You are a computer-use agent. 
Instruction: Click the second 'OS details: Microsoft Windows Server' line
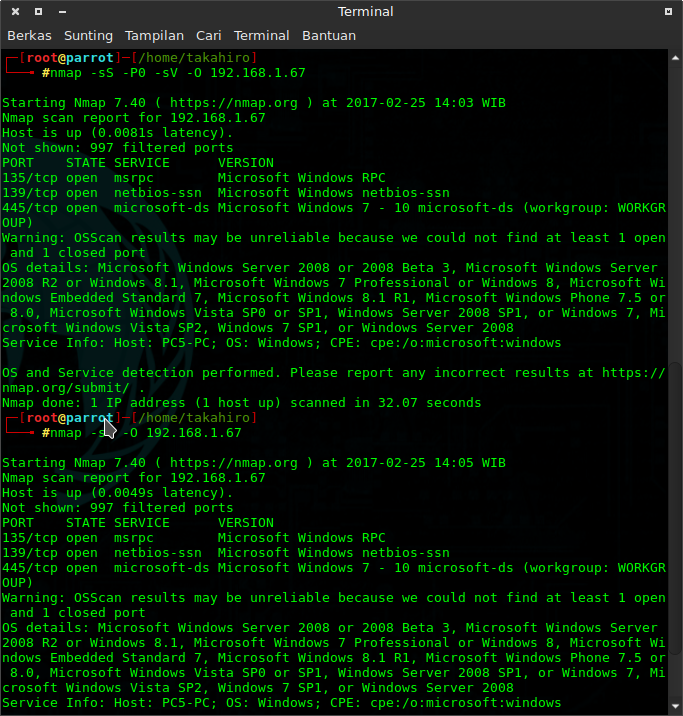point(334,658)
